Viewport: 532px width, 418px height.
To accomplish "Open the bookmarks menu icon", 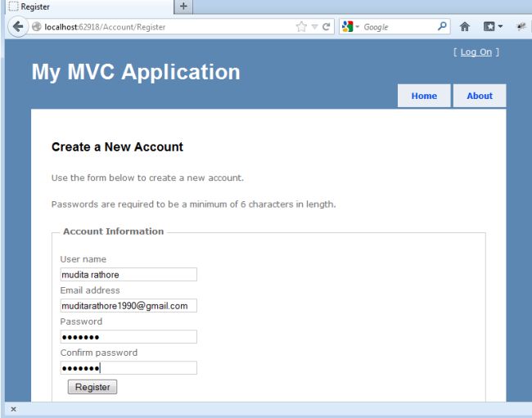I will 493,26.
